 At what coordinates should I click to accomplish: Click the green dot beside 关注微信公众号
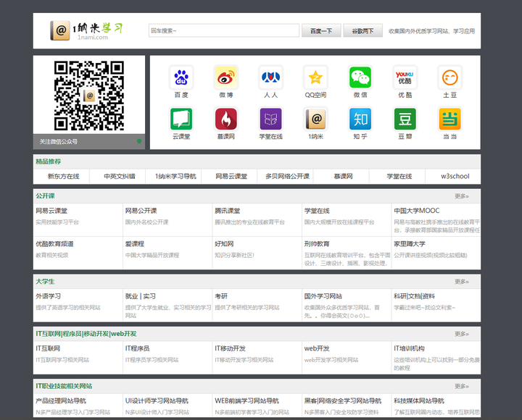pyautogui.click(x=139, y=141)
